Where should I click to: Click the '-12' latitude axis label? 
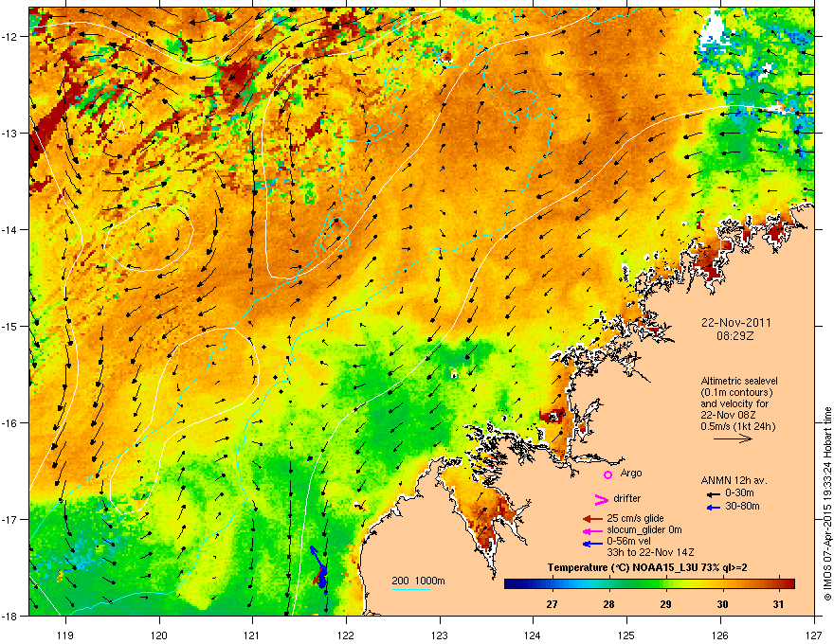(9, 37)
